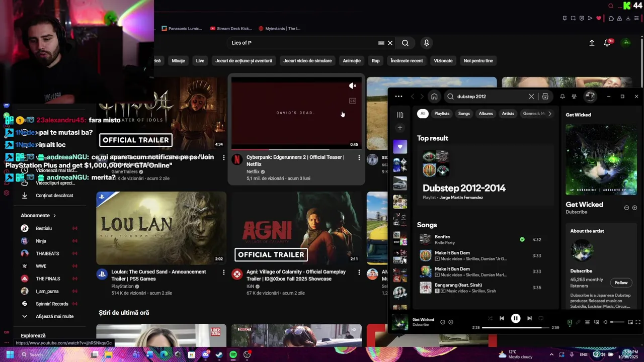Skip to previous track in Spotify
The width and height of the screenshot is (644, 362).
click(x=502, y=318)
